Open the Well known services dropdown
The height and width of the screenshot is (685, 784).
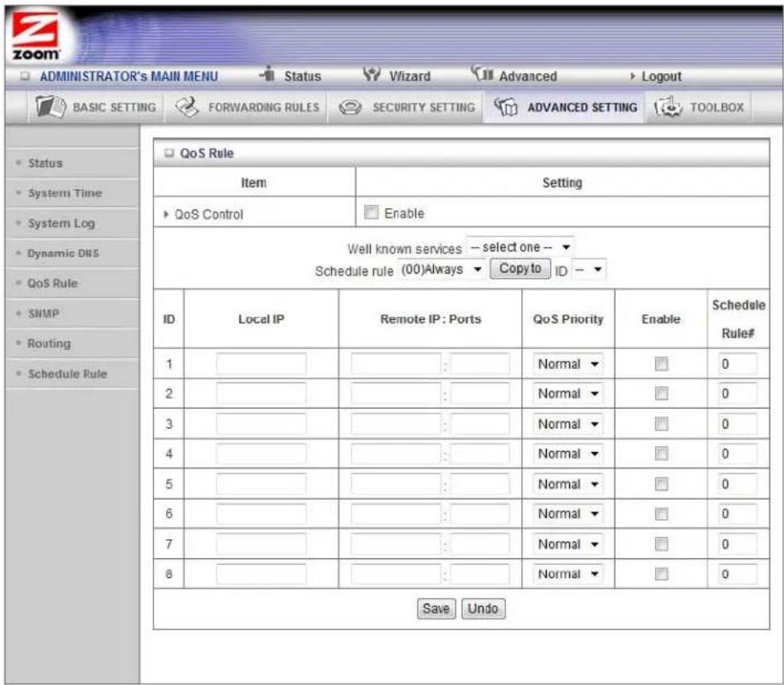click(520, 247)
